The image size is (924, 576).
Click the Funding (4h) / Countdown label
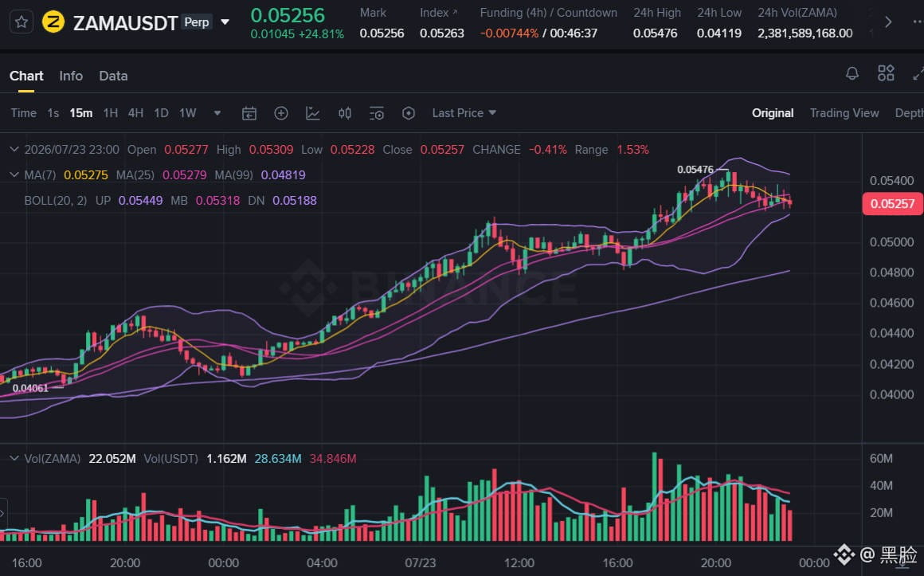tap(549, 13)
